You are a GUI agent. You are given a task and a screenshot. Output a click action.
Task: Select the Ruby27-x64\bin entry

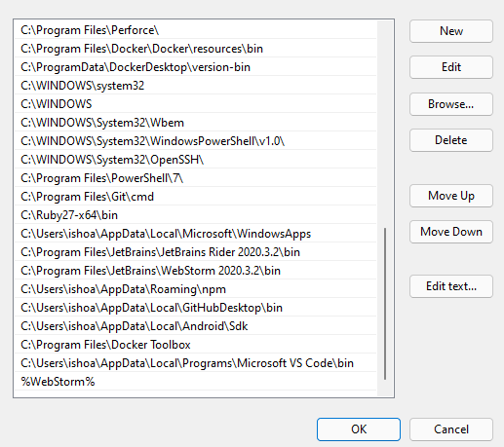click(195, 215)
